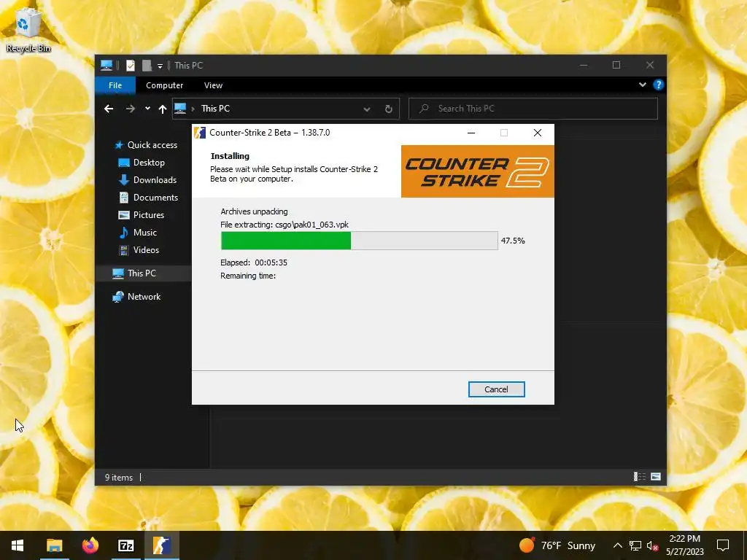
Task: Click This PC icon in Explorer title bar
Action: point(107,65)
